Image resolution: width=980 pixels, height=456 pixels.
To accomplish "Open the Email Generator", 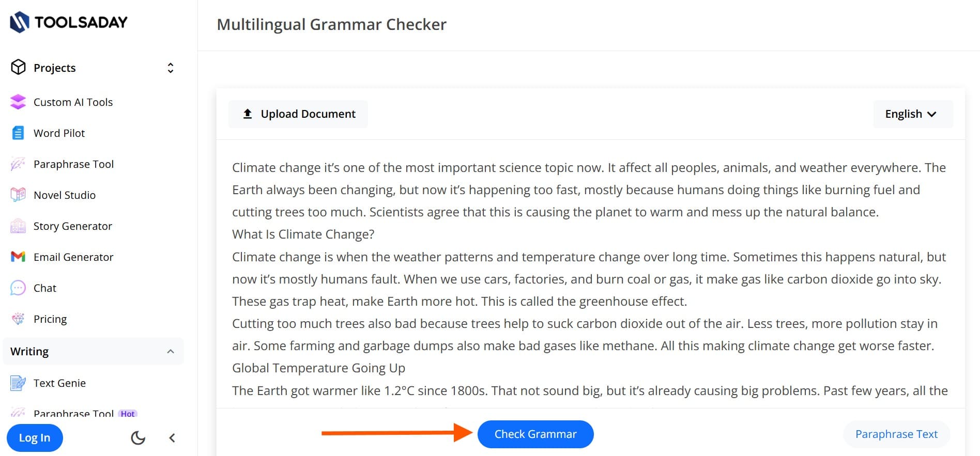I will tap(74, 257).
